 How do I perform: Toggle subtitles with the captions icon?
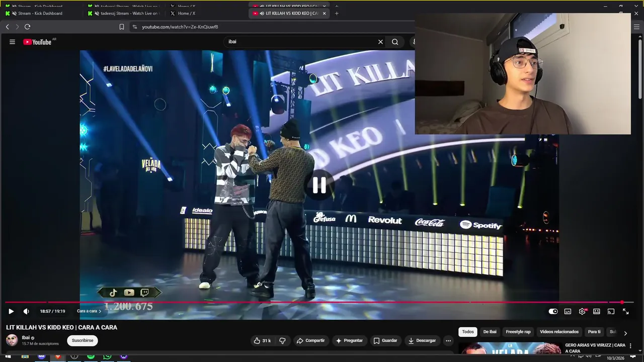568,311
